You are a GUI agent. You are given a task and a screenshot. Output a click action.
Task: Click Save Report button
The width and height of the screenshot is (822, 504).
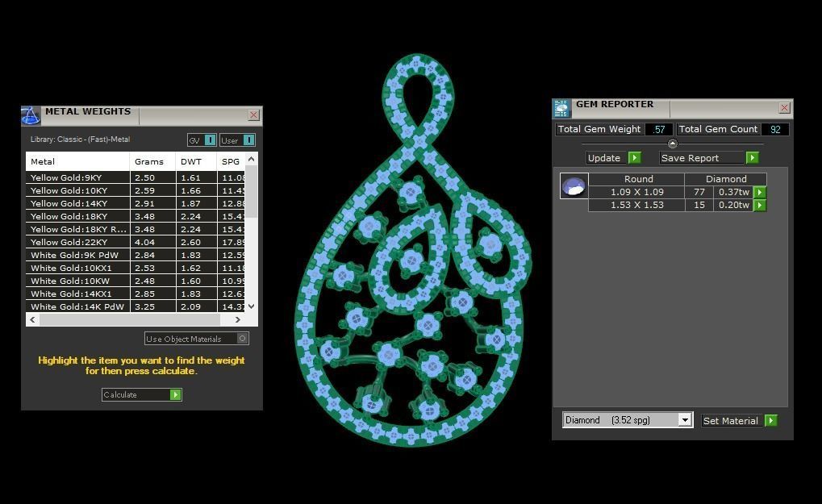709,158
